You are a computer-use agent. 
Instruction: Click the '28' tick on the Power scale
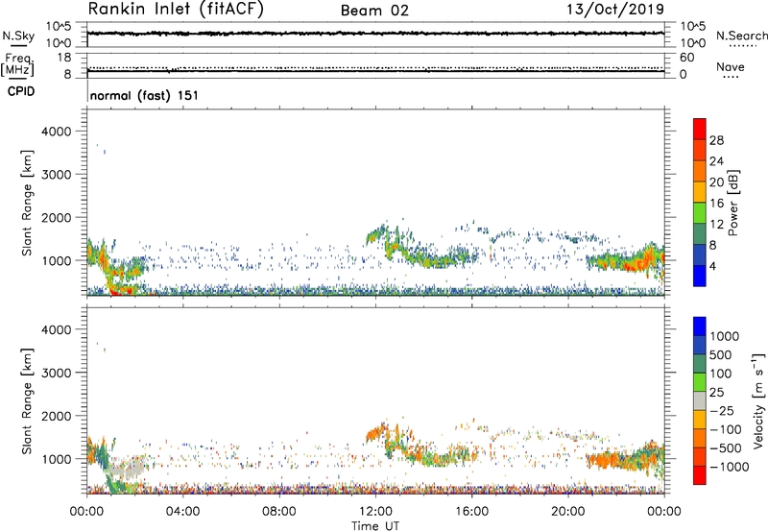click(716, 140)
